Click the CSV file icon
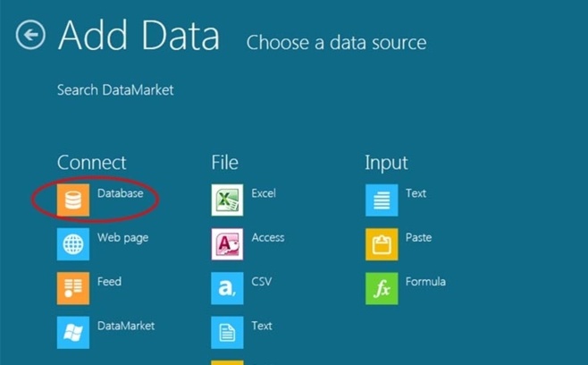 (227, 288)
